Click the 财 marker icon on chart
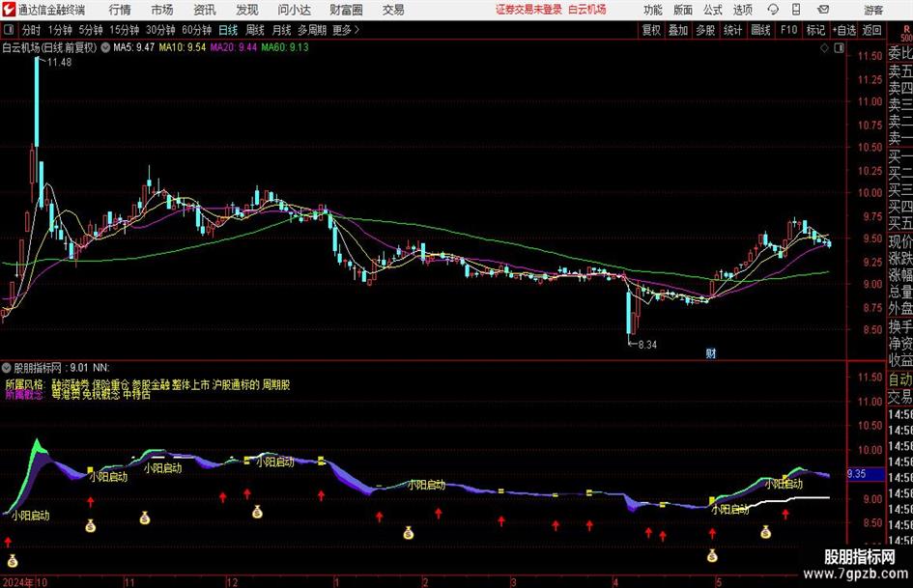The width and height of the screenshot is (913, 588). [710, 352]
